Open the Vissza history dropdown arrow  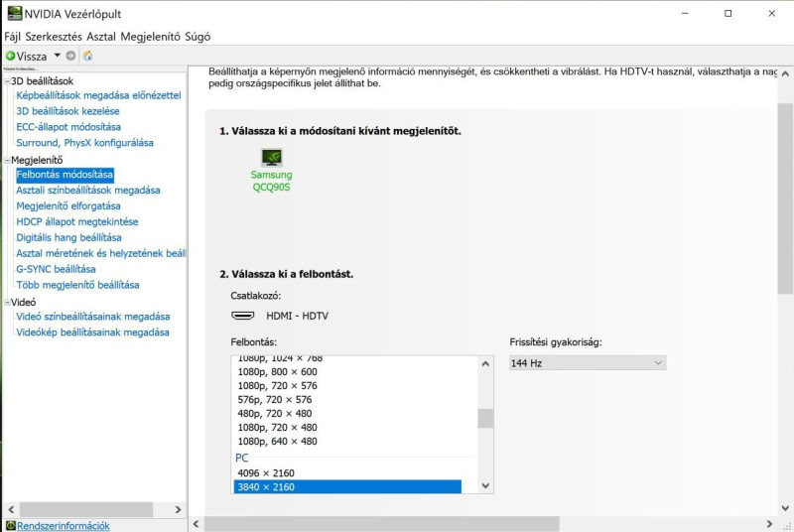pyautogui.click(x=58, y=56)
